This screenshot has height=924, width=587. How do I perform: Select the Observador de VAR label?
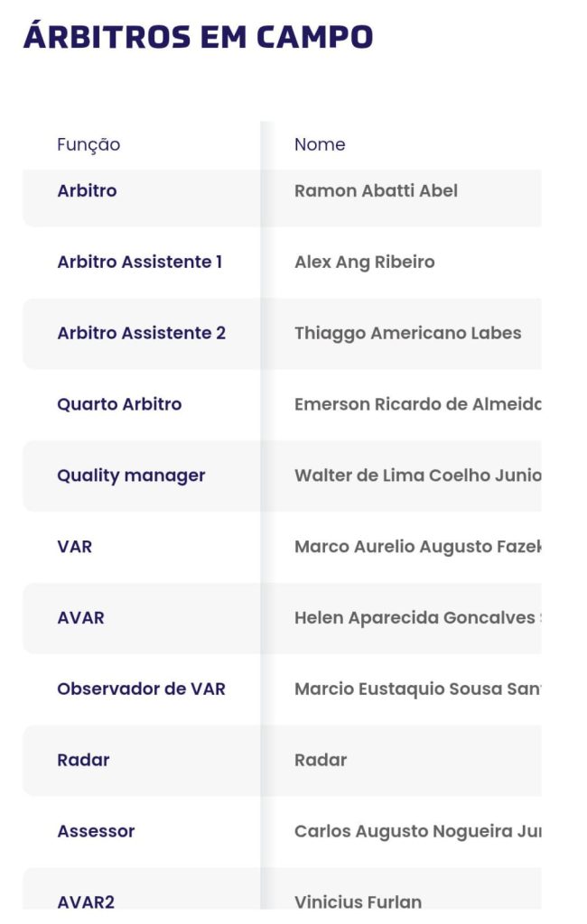tap(141, 689)
